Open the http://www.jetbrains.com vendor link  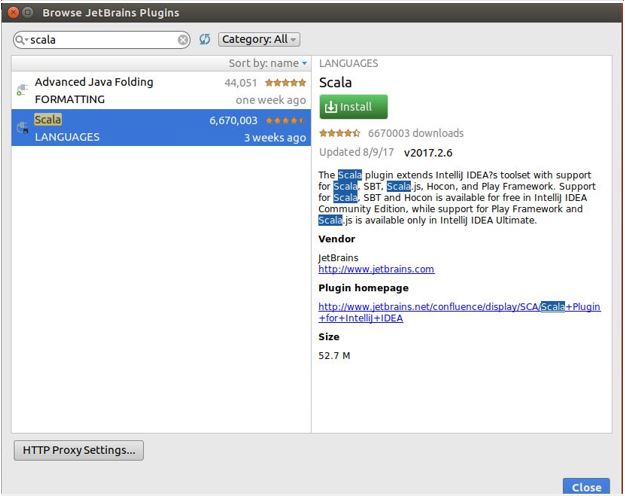(x=376, y=269)
